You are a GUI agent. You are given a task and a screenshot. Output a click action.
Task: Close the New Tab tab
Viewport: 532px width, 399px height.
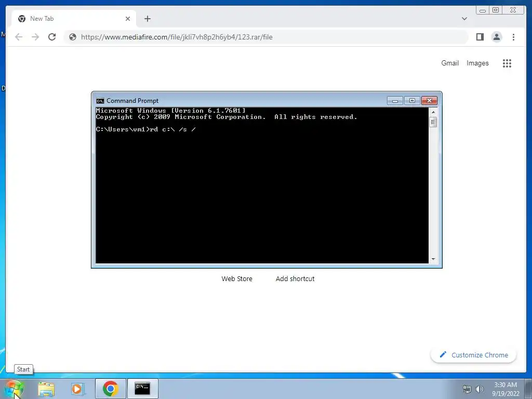[128, 19]
